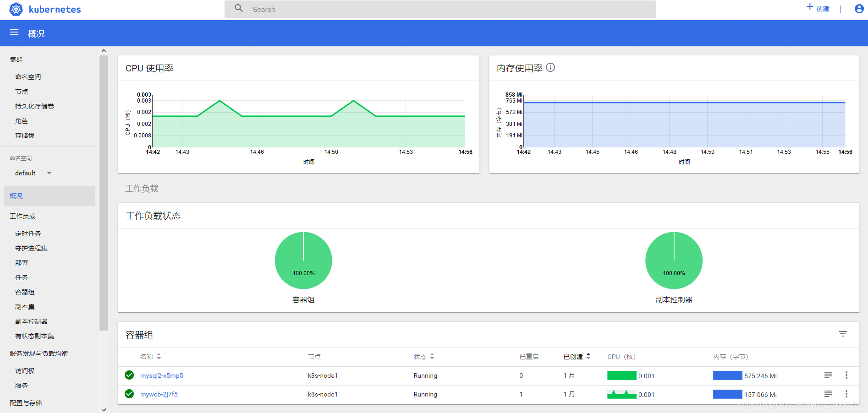Click the 节点 column header

coord(314,357)
